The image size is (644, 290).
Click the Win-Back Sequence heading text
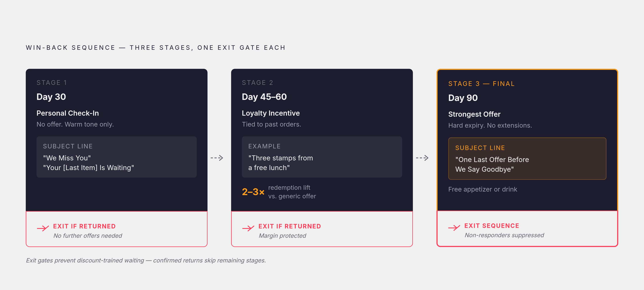(x=155, y=48)
